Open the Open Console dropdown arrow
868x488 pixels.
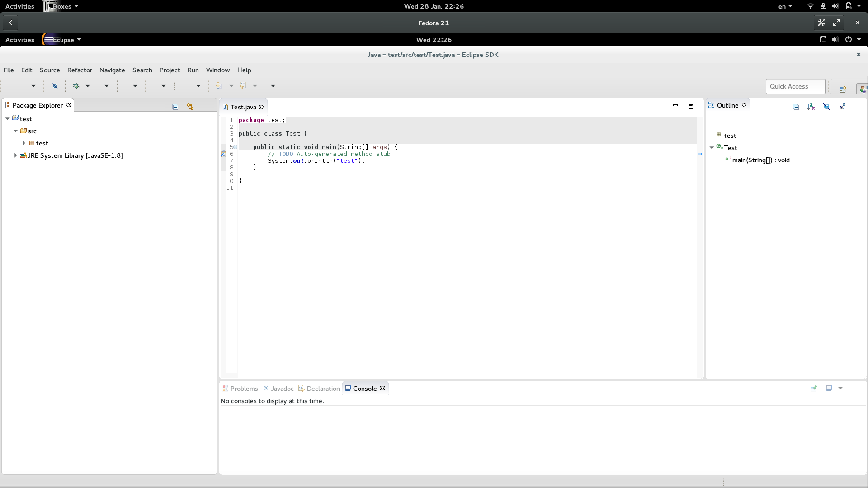tap(840, 388)
